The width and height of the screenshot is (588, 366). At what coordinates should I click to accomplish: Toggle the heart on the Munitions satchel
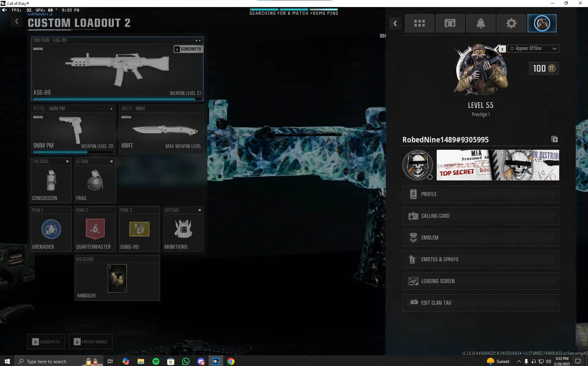point(199,210)
